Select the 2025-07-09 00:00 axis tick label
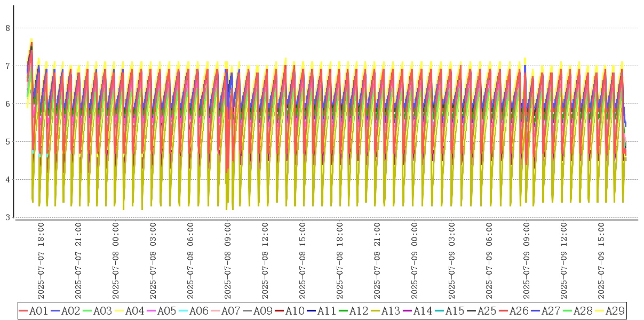The height and width of the screenshot is (320, 644). click(415, 261)
